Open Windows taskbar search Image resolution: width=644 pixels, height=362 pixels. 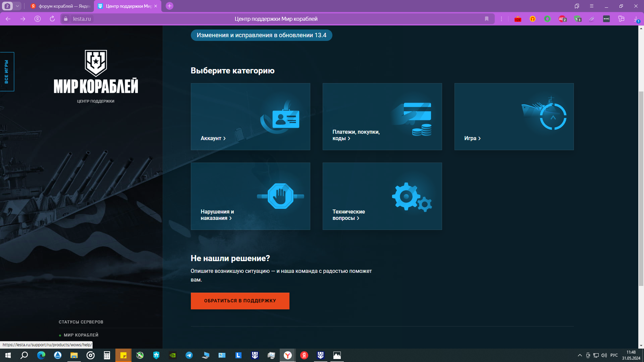pyautogui.click(x=24, y=355)
